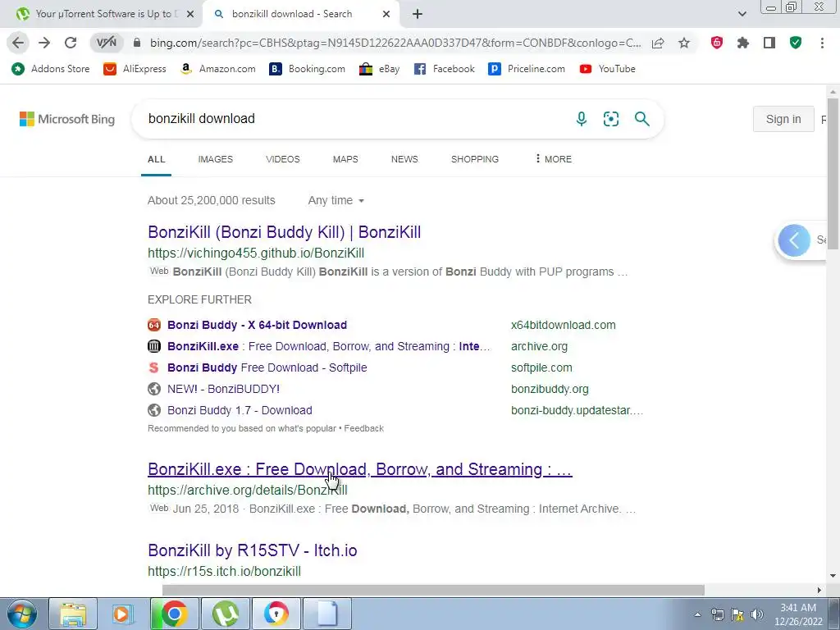Click the Action Center flag tray icon

pyautogui.click(x=737, y=615)
